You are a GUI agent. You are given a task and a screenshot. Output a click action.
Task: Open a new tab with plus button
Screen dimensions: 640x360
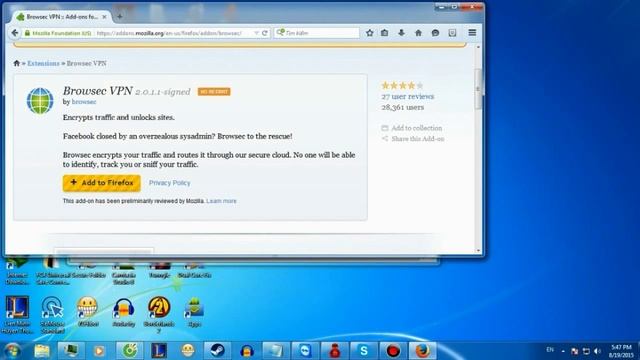click(x=120, y=17)
